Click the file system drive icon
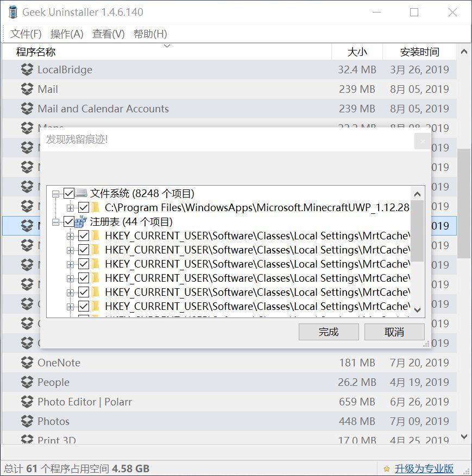Viewport: 472px width, 476px height. (x=81, y=193)
